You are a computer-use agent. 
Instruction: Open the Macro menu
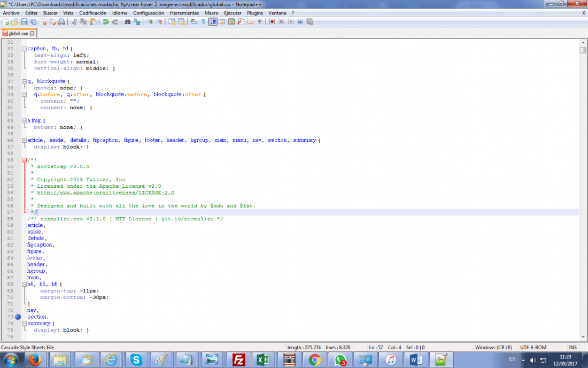click(x=211, y=13)
